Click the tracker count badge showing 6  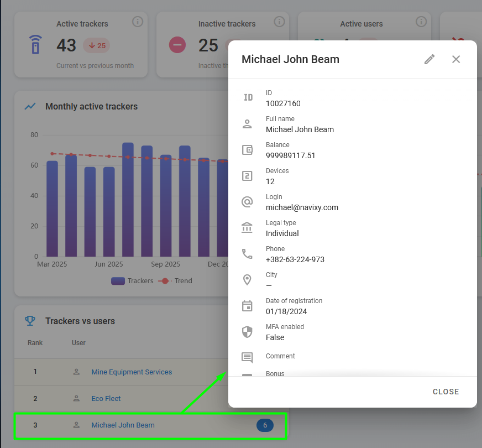coord(265,425)
